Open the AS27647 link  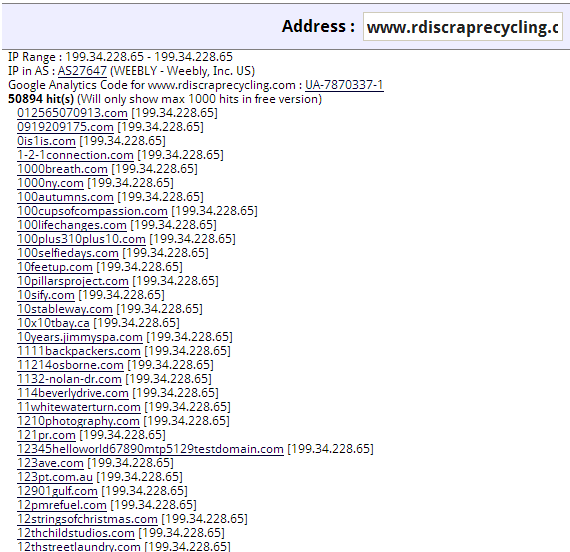click(x=82, y=71)
